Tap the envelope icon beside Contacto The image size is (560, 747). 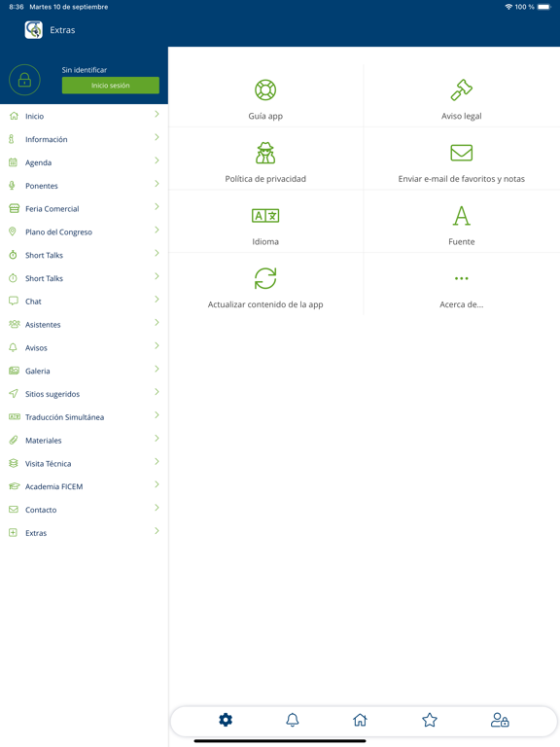click(x=14, y=510)
